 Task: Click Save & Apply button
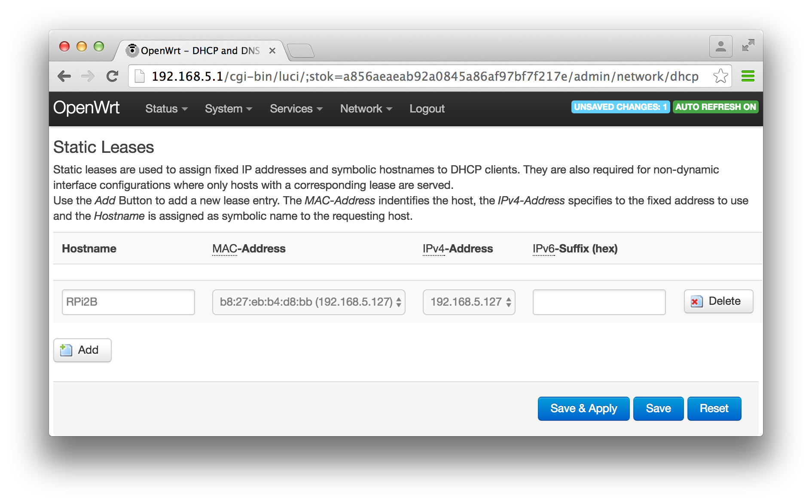tap(583, 408)
